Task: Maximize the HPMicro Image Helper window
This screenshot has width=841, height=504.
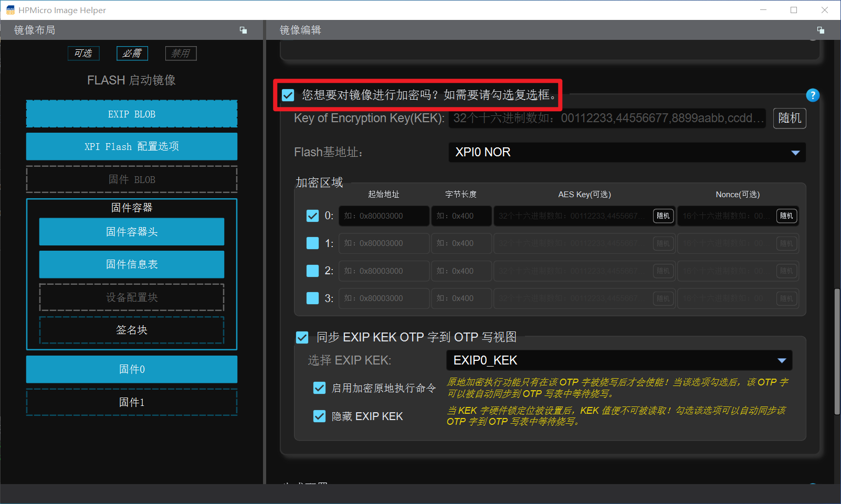Action: pyautogui.click(x=794, y=10)
